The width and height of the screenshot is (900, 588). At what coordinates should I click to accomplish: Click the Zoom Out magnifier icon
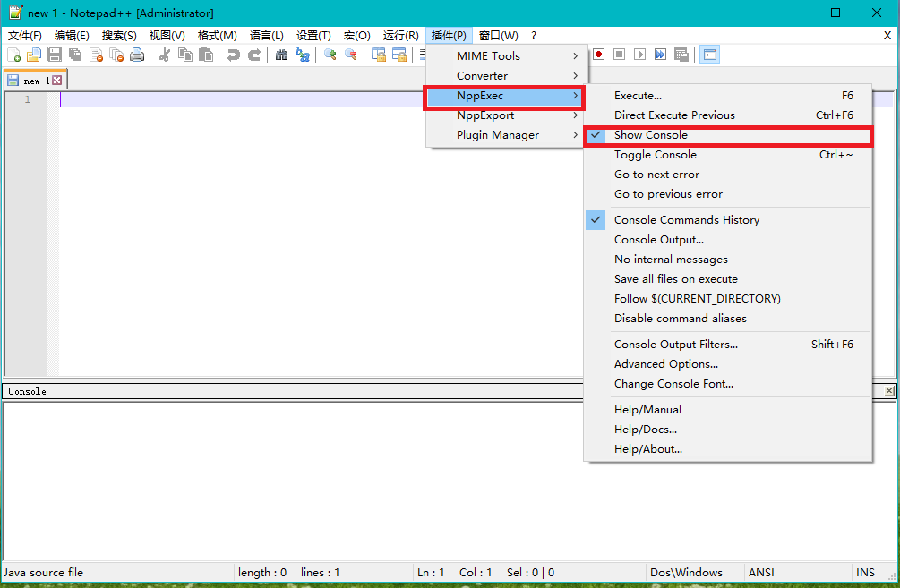pyautogui.click(x=351, y=55)
